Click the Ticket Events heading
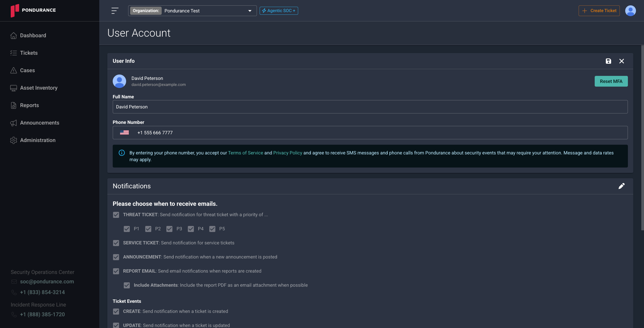This screenshot has width=644, height=328. click(x=127, y=301)
